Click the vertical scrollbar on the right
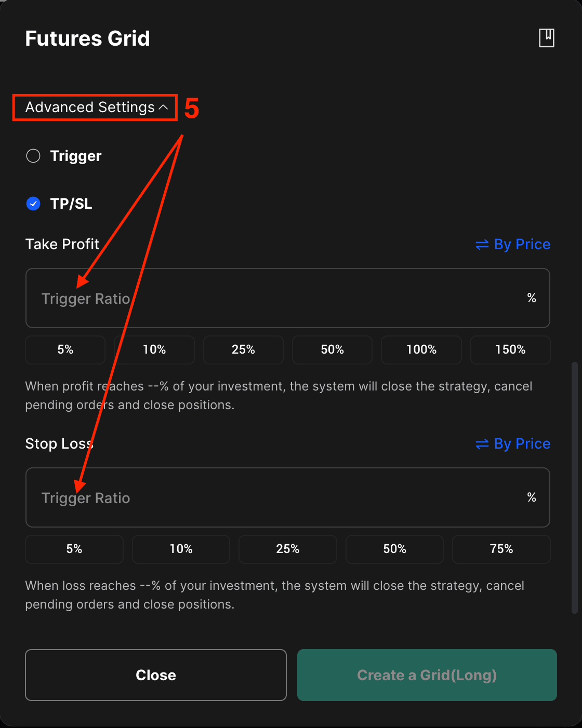The width and height of the screenshot is (582, 728). [x=575, y=488]
